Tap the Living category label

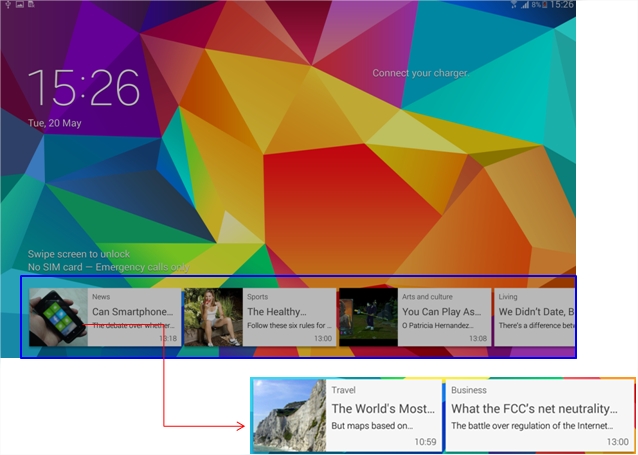click(508, 297)
